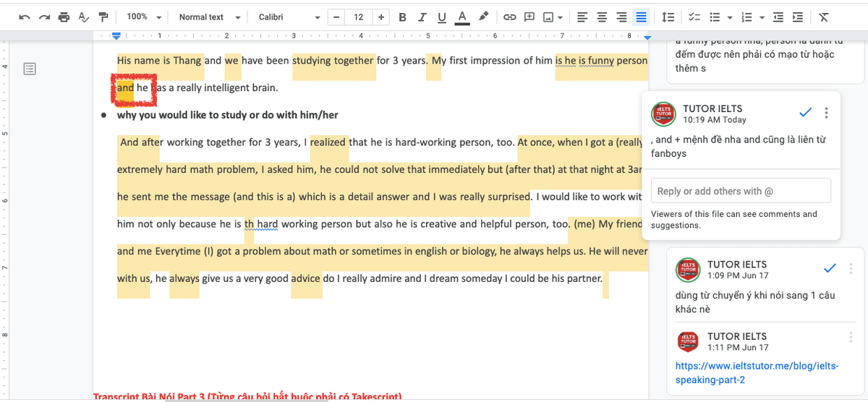Open the insert image dropdown arrow
The image size is (868, 402).
click(x=560, y=17)
